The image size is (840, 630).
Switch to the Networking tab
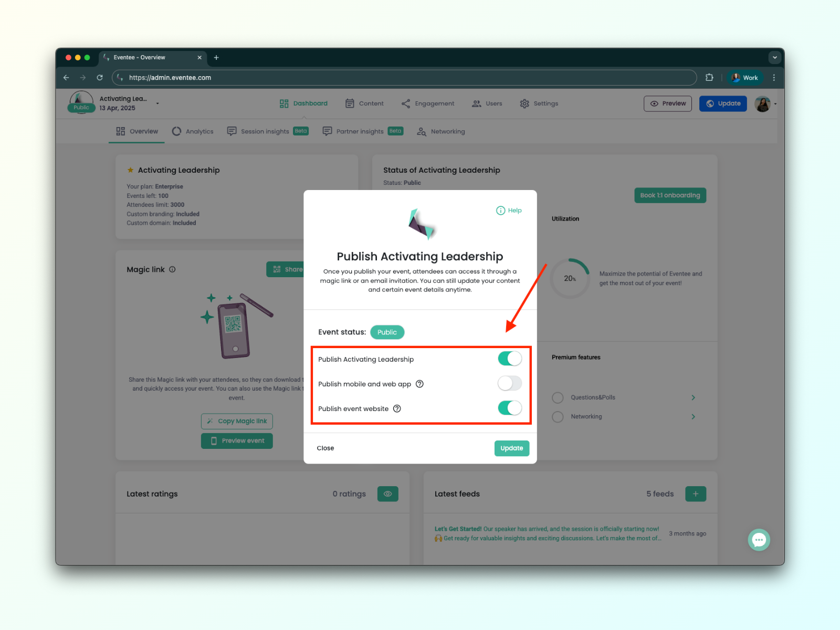pos(441,131)
